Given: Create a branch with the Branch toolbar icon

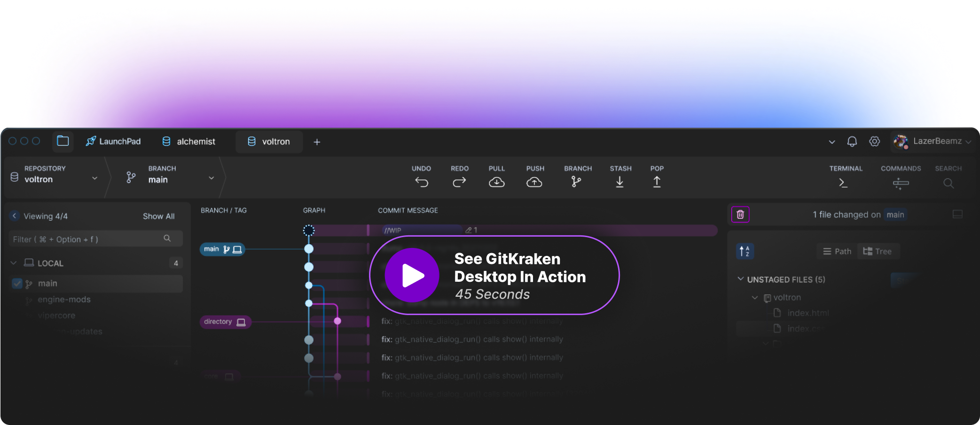Looking at the screenshot, I should 576,182.
